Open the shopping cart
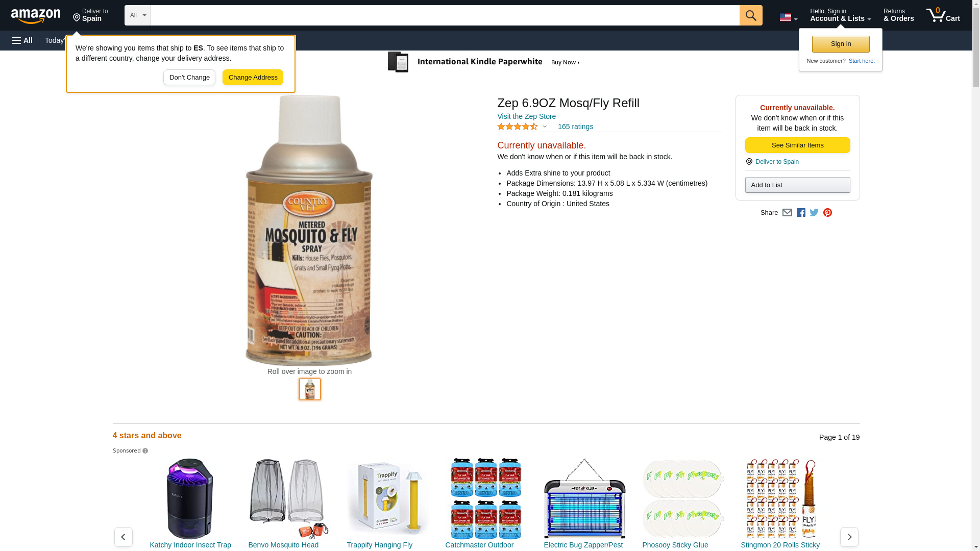980x551 pixels. [943, 15]
